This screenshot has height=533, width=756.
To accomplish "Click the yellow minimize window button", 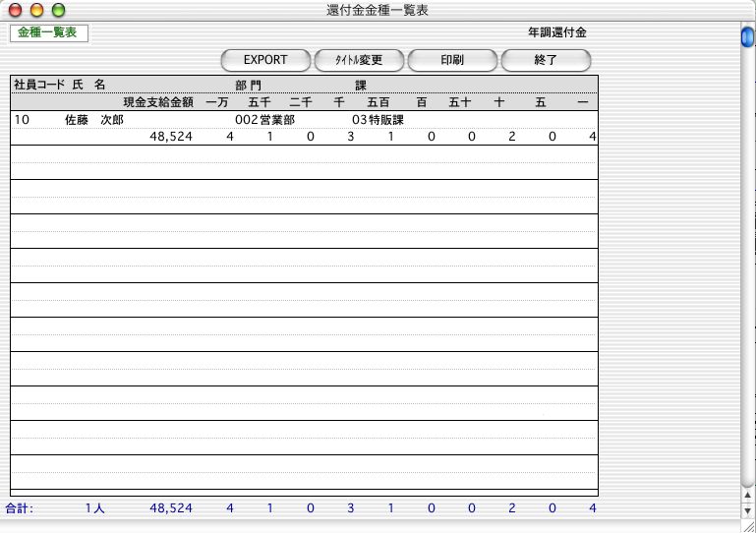I will [36, 10].
